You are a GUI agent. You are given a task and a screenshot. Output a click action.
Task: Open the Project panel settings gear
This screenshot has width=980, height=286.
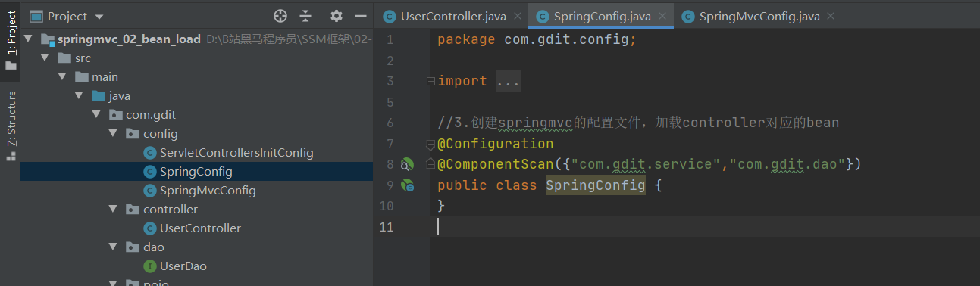[x=337, y=16]
